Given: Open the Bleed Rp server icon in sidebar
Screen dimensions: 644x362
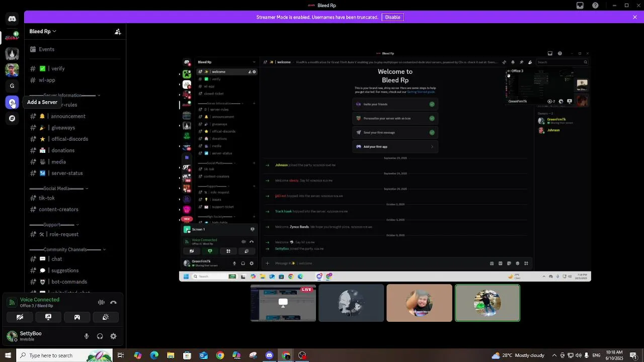Looking at the screenshot, I should point(12,37).
